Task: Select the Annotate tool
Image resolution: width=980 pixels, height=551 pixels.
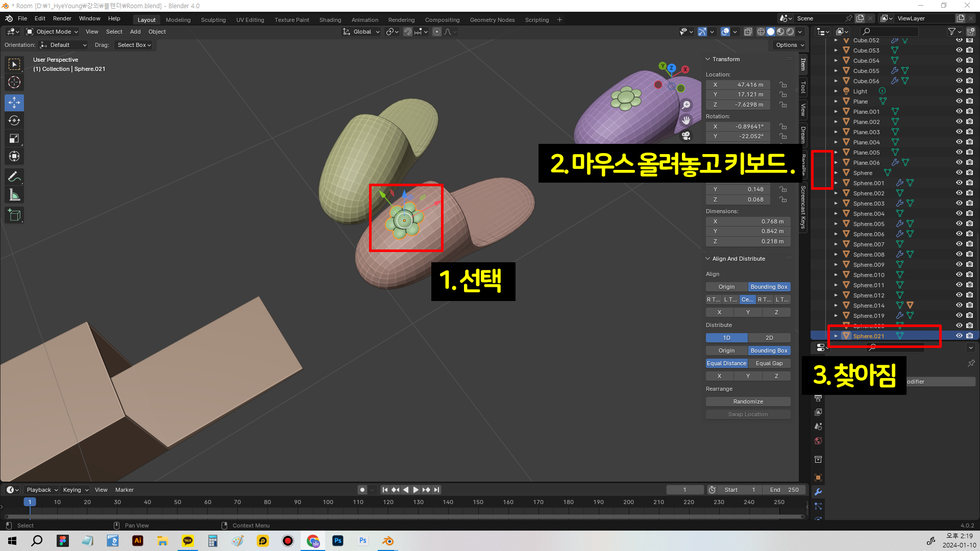Action: point(14,177)
